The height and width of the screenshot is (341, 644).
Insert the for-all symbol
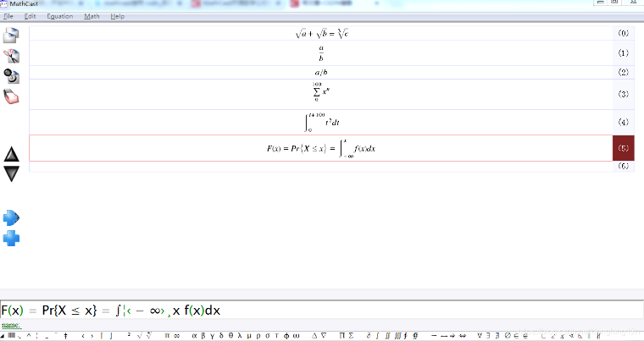[x=480, y=336]
